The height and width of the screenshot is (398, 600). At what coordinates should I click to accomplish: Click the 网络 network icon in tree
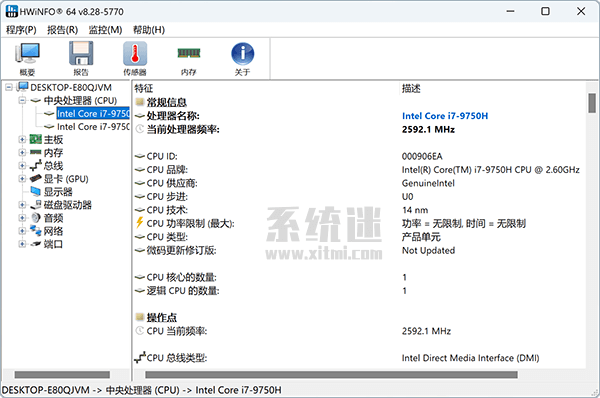(36, 231)
